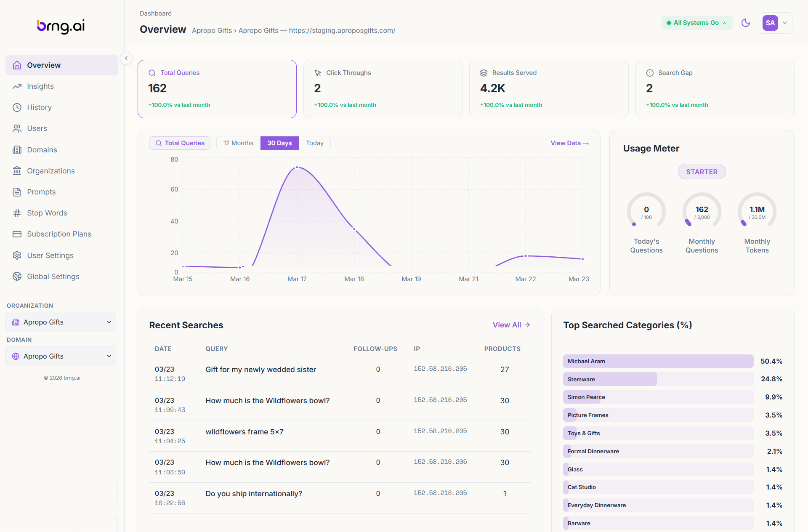Click the Simon Pearce category bar
808x532 pixels.
tap(658, 397)
